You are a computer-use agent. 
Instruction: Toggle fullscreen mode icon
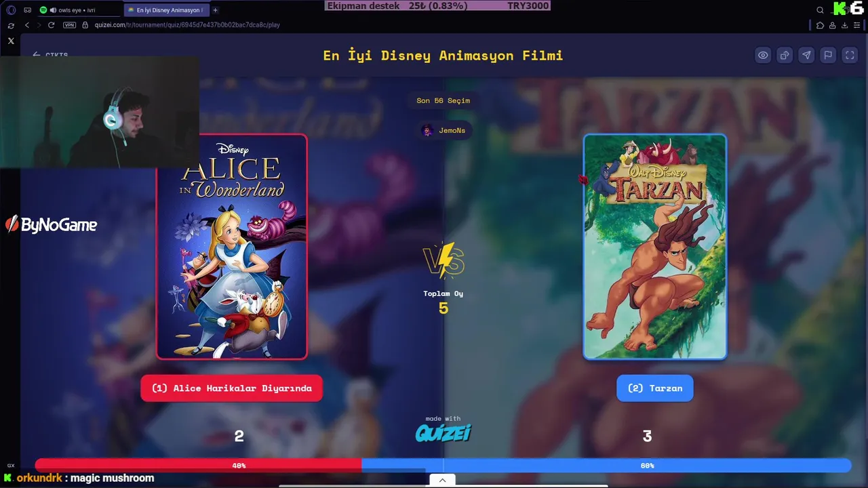coord(850,56)
